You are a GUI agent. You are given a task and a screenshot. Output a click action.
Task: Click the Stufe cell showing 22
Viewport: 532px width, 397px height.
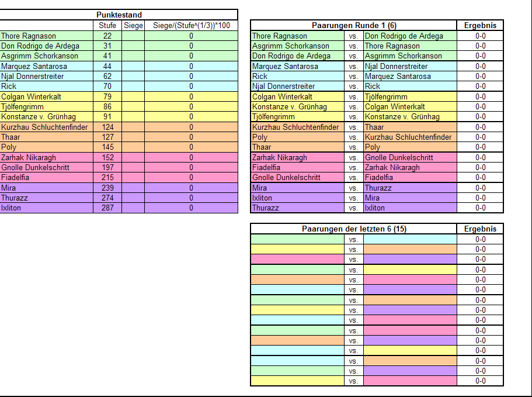(x=107, y=36)
